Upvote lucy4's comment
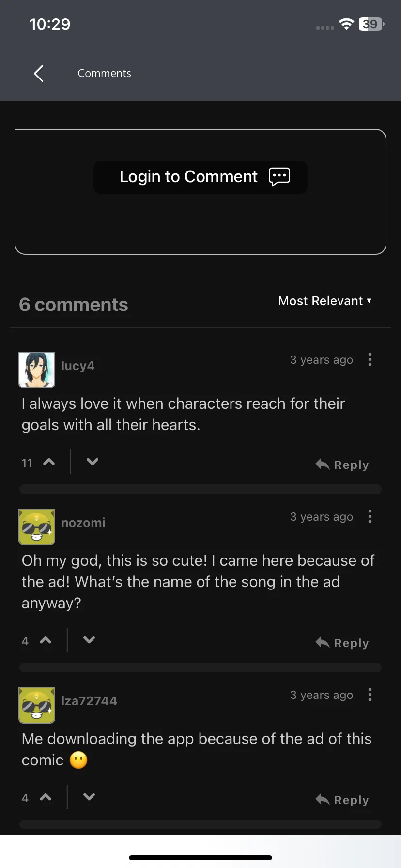This screenshot has height=868, width=401. (49, 462)
